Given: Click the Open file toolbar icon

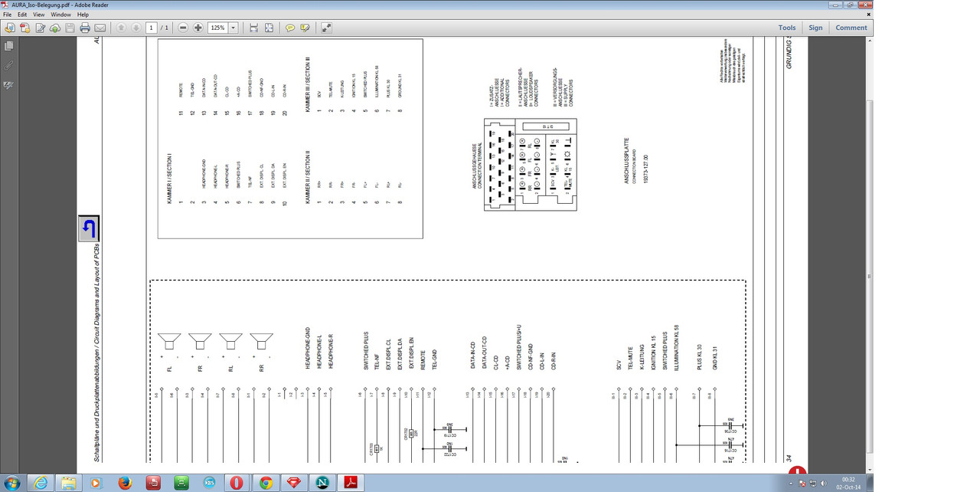Looking at the screenshot, I should (9, 28).
